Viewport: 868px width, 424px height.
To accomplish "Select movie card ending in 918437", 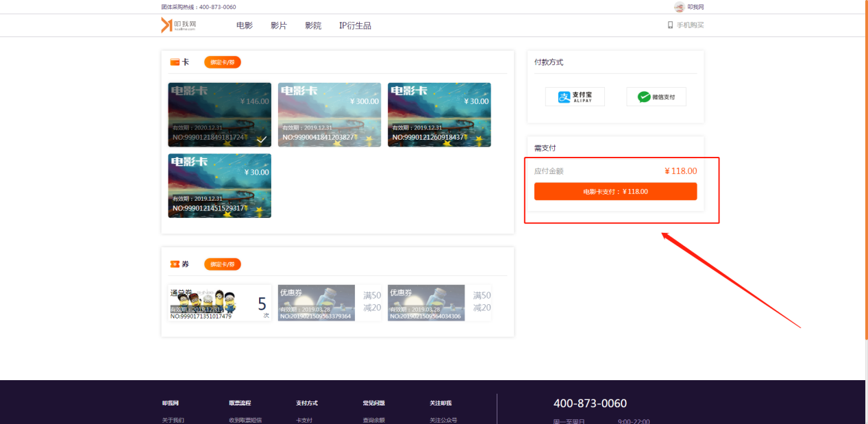I will (439, 114).
